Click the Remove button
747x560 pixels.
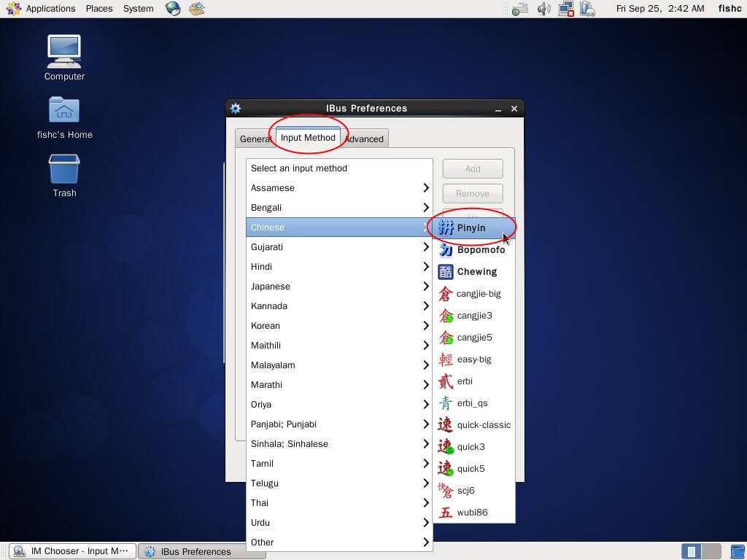(x=473, y=194)
